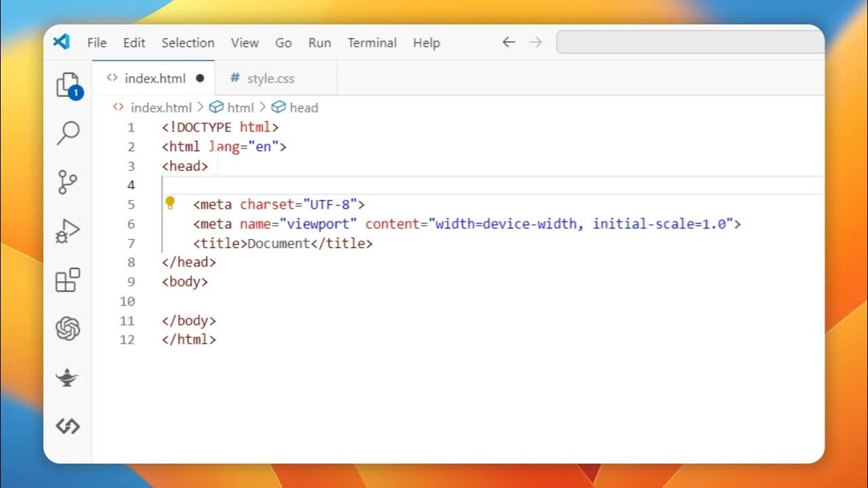Open the Search view icon

[x=68, y=134]
